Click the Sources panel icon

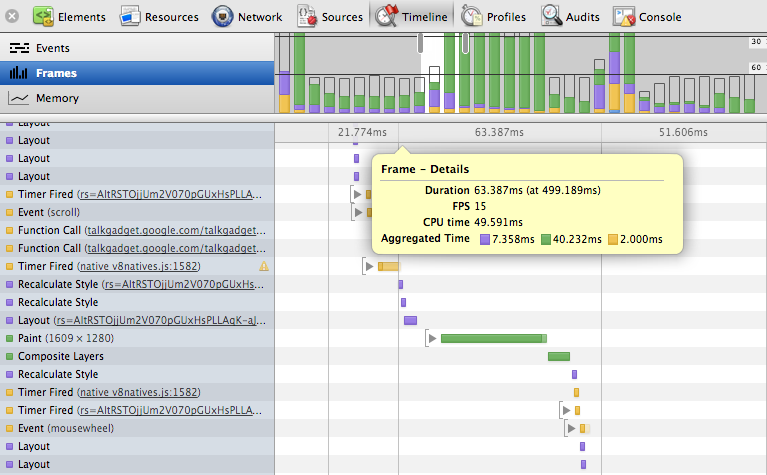click(x=307, y=17)
